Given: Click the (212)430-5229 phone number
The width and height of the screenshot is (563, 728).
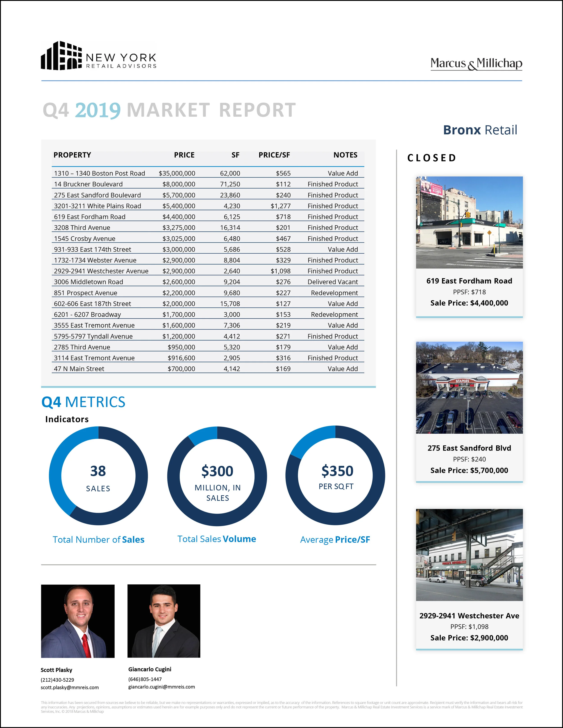Looking at the screenshot, I should (57, 680).
